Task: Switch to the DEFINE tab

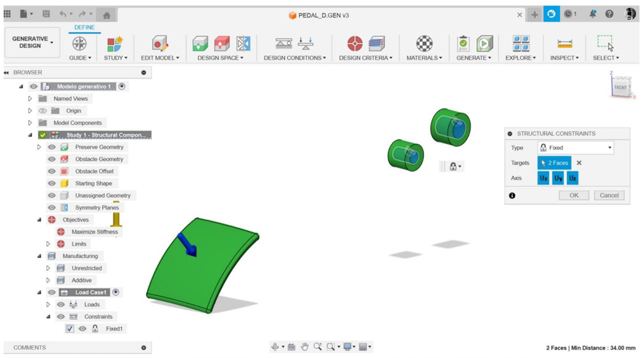Action: 84,27
